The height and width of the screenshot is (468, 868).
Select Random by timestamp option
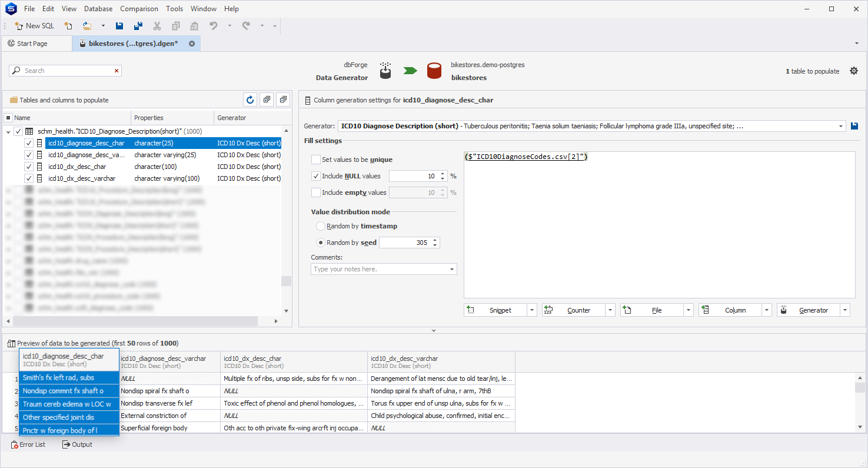click(x=321, y=226)
